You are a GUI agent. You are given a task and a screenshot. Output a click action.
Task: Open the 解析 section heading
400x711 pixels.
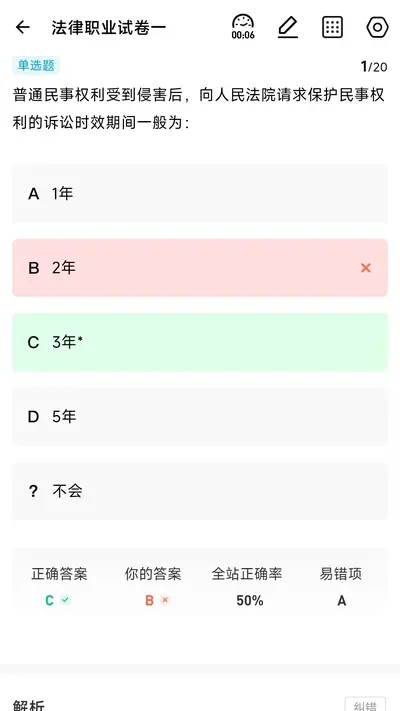[x=29, y=705]
